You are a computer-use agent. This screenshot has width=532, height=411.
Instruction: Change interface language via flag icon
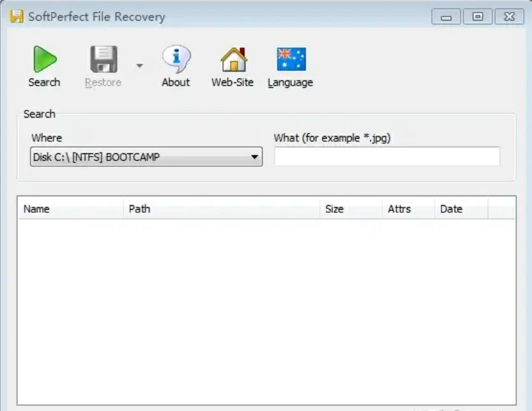tap(291, 59)
